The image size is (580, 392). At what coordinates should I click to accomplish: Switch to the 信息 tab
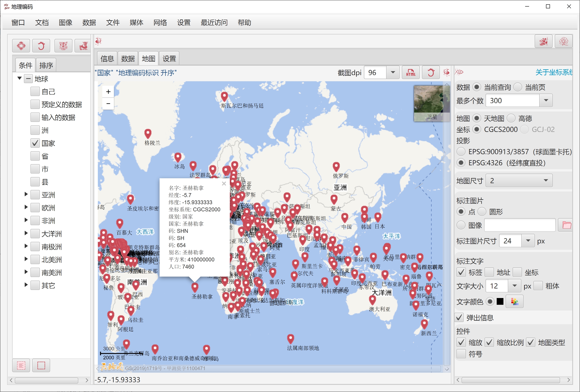[x=107, y=59]
